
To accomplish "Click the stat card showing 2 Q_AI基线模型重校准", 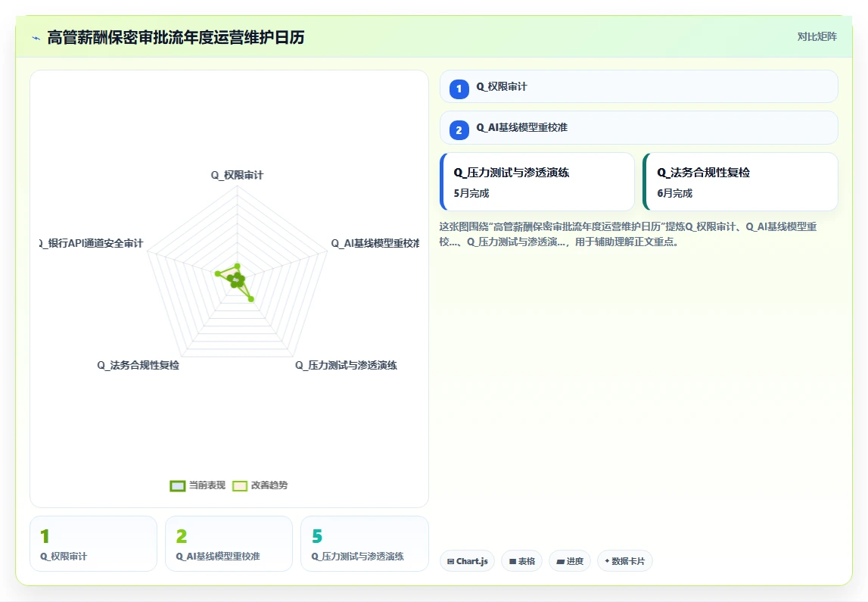I will 229,543.
